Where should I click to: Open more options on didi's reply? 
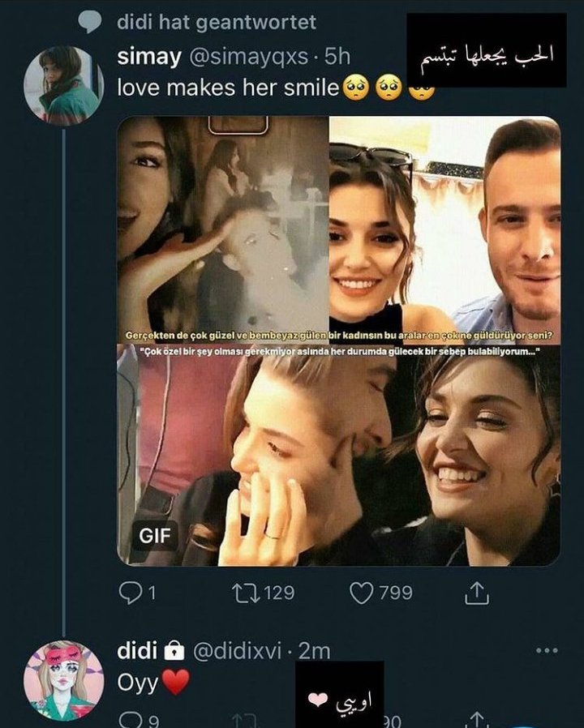[547, 650]
